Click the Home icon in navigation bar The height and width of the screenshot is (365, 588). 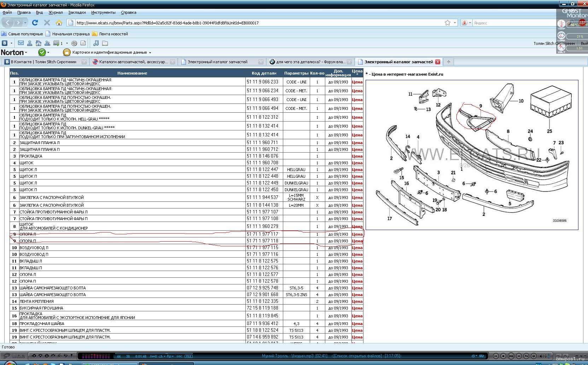pyautogui.click(x=59, y=23)
